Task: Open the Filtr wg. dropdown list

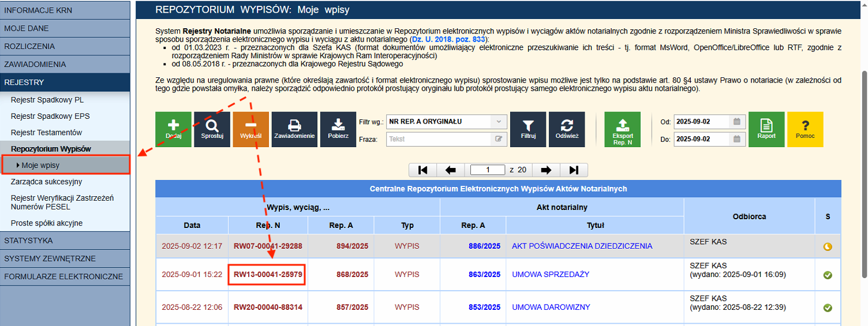Action: 446,122
